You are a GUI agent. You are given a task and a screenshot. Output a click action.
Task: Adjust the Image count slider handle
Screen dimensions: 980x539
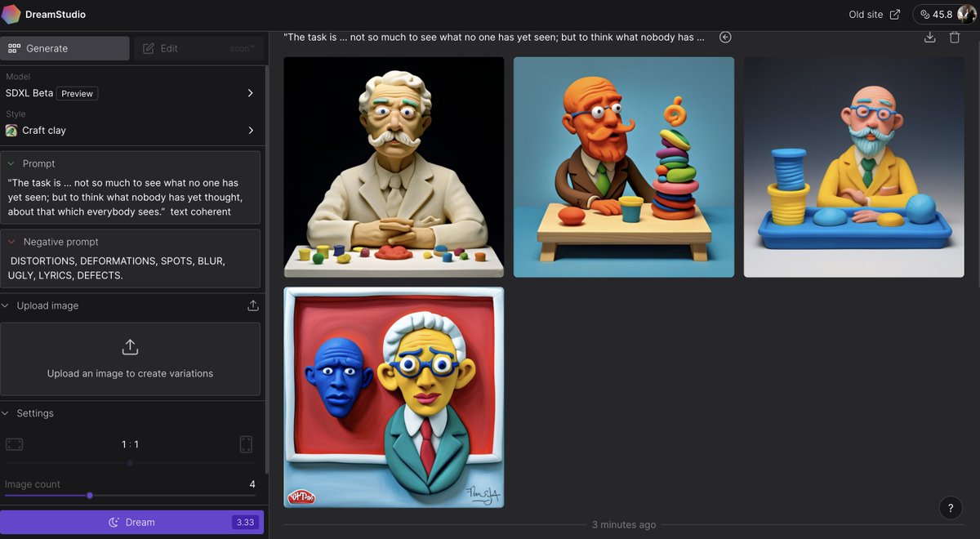point(90,495)
